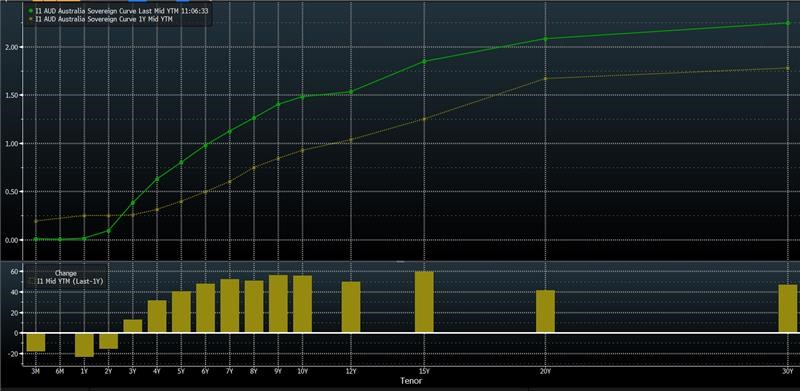
Task: Click the 3M tenor axis label
Action: pos(36,372)
